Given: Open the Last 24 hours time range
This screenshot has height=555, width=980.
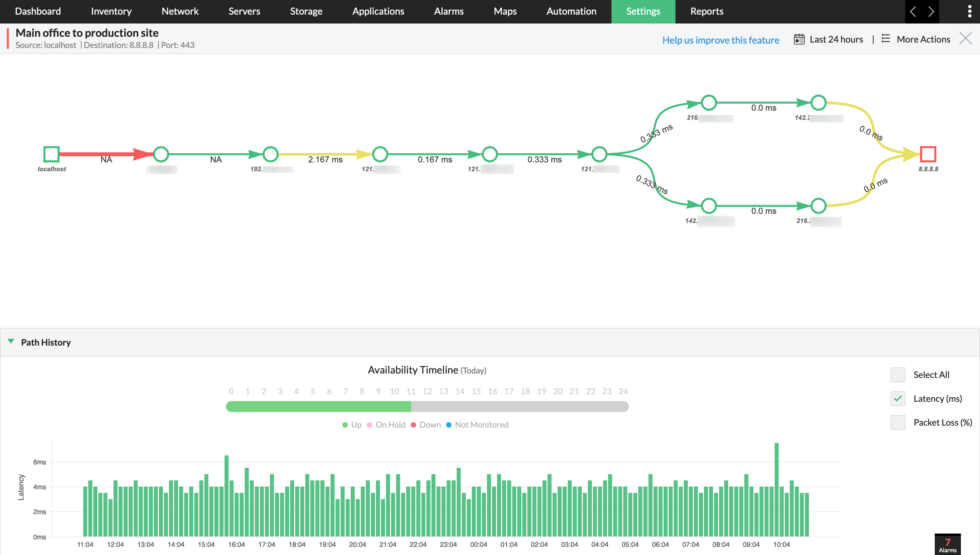Looking at the screenshot, I should pyautogui.click(x=836, y=39).
